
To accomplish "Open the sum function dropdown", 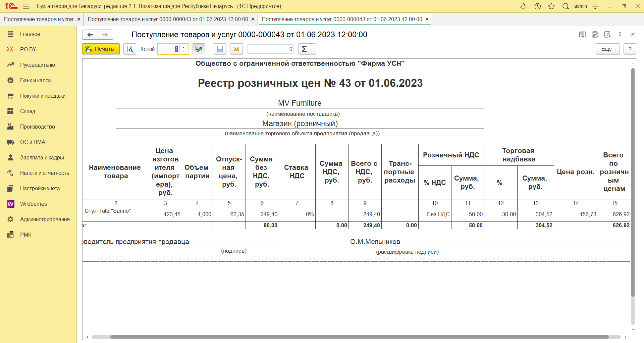I will pos(307,49).
